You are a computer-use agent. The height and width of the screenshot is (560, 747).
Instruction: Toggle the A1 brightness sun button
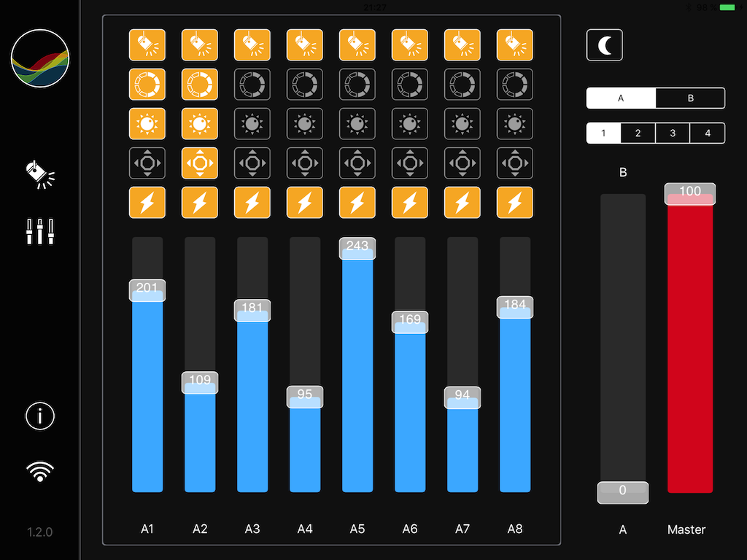147,124
